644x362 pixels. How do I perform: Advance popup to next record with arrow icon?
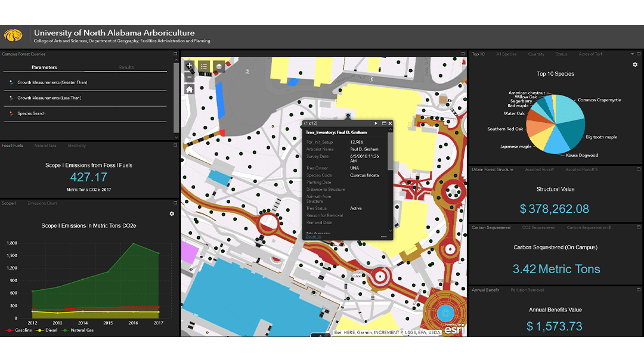(376, 123)
